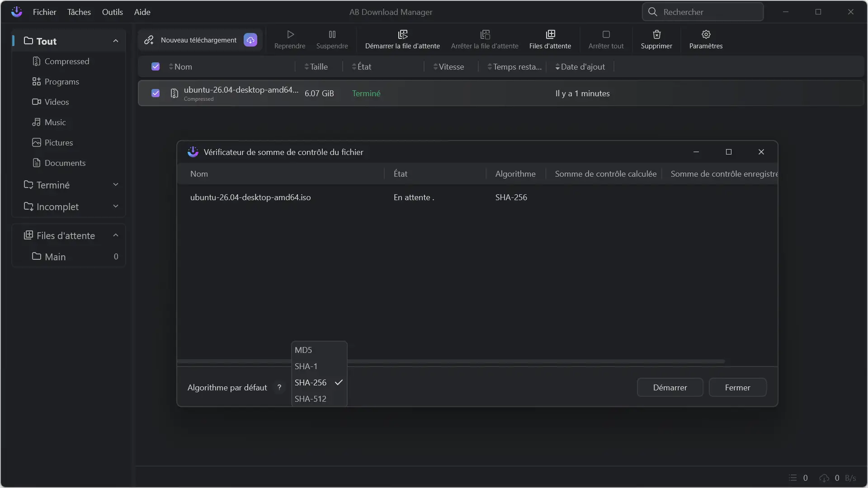Click the link icon of Nouveau téléchargement
Image resolution: width=868 pixels, height=488 pixels.
[x=149, y=40]
